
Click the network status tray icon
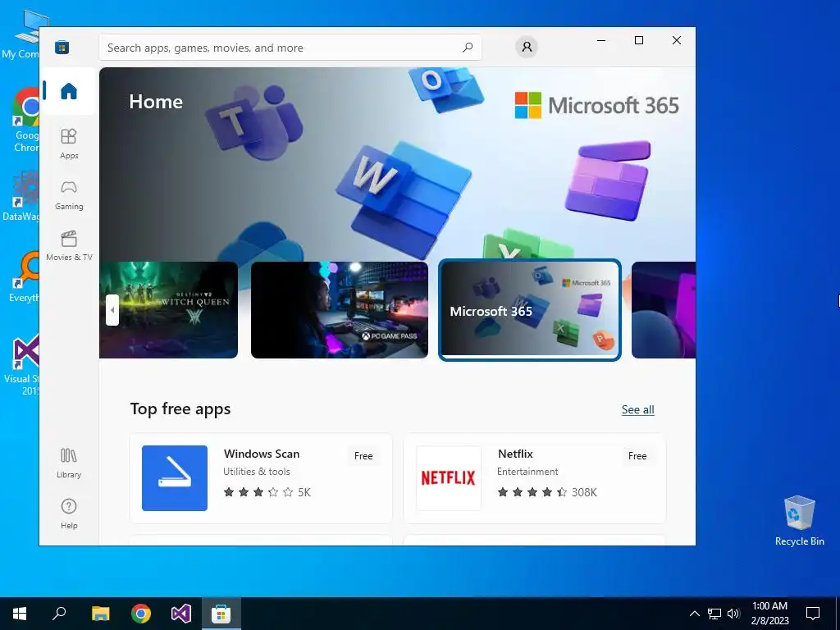click(714, 614)
